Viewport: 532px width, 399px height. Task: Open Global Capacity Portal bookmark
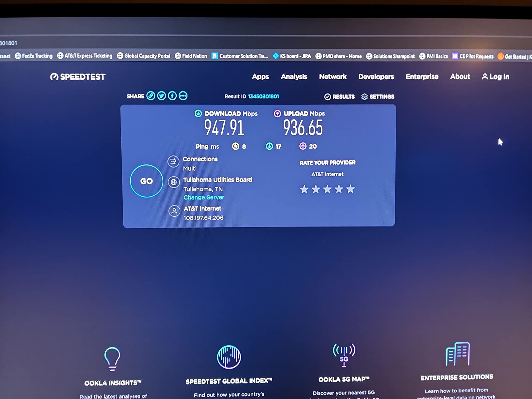pyautogui.click(x=144, y=56)
